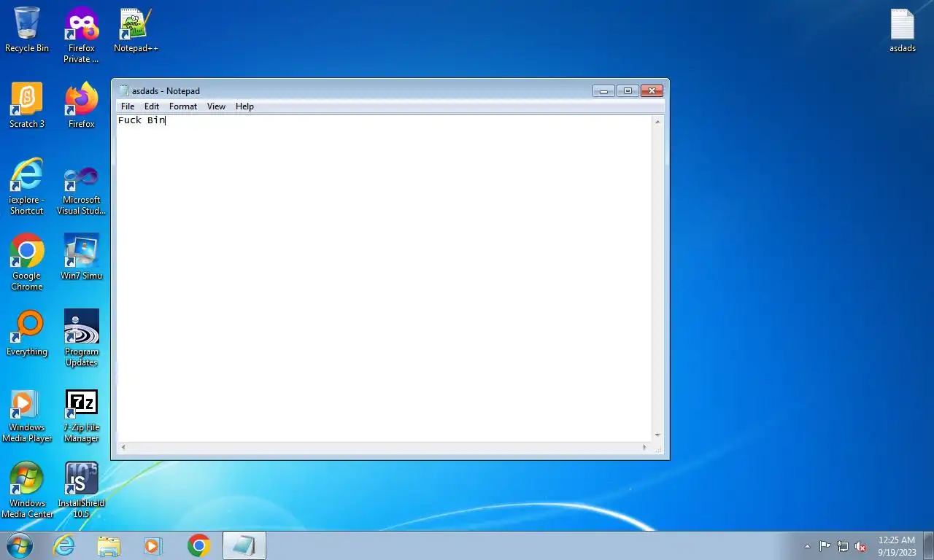Select the Win7 Simu desktop icon

click(x=81, y=257)
